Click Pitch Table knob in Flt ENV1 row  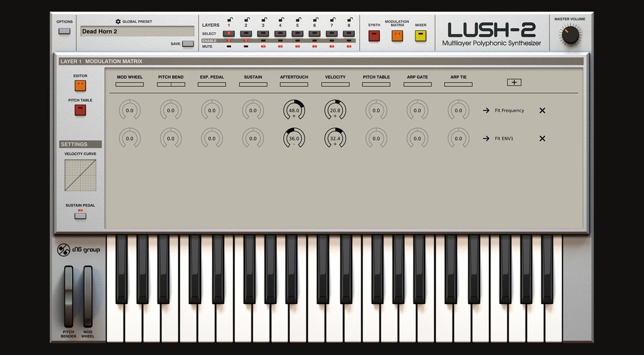[x=376, y=138]
